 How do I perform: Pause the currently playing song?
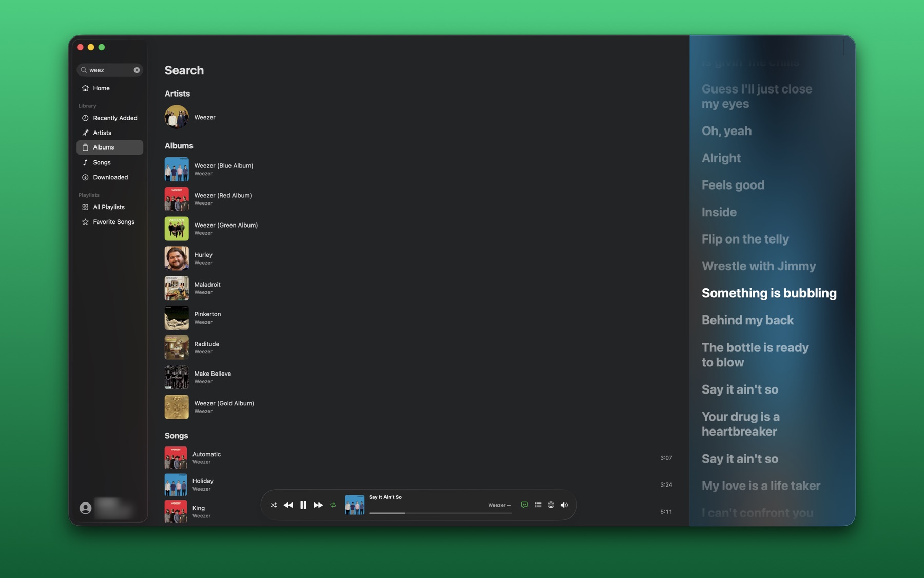pos(303,505)
